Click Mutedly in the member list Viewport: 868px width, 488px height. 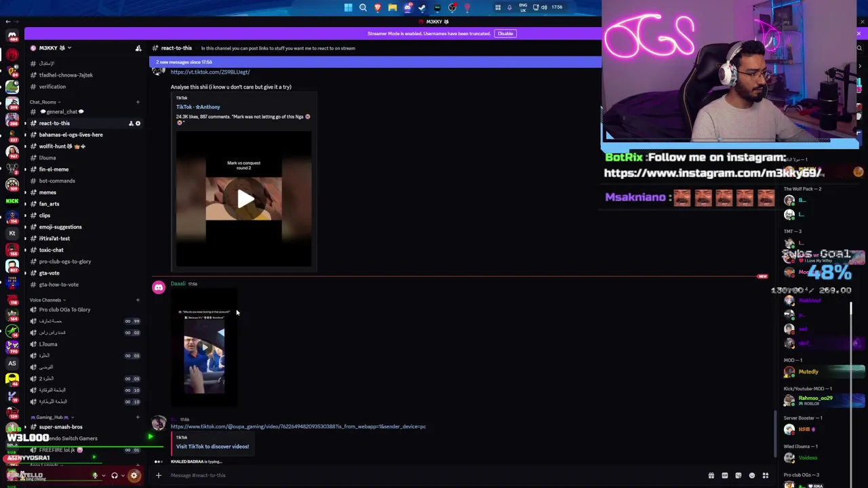[x=808, y=372]
